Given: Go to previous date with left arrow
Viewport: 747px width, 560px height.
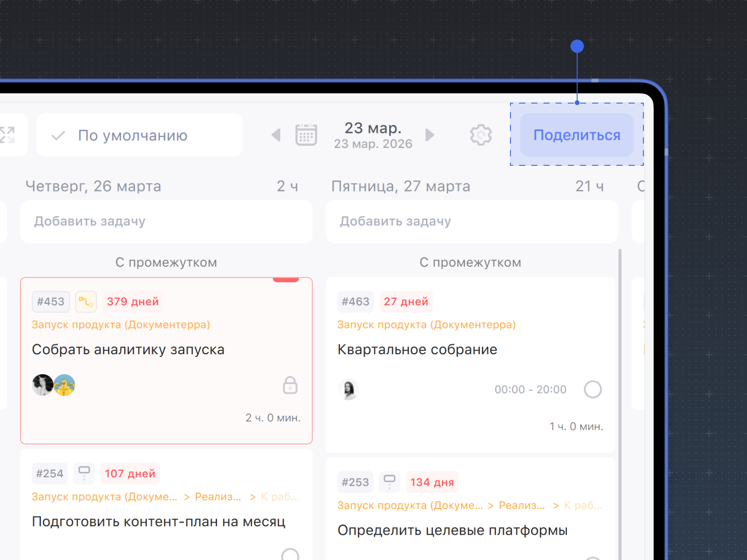Looking at the screenshot, I should coord(276,135).
